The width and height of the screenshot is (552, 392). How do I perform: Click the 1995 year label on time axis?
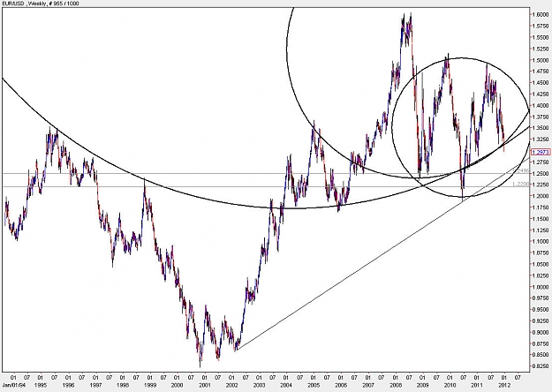coord(40,385)
